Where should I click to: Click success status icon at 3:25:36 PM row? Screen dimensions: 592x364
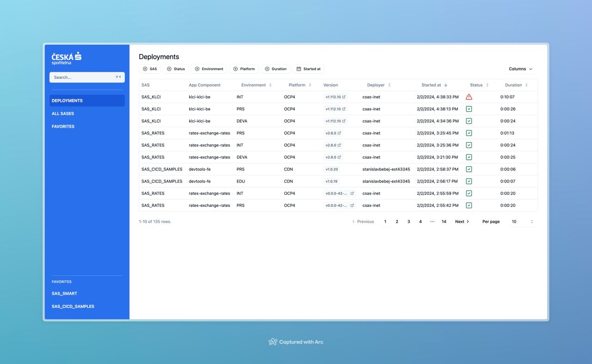pos(469,145)
